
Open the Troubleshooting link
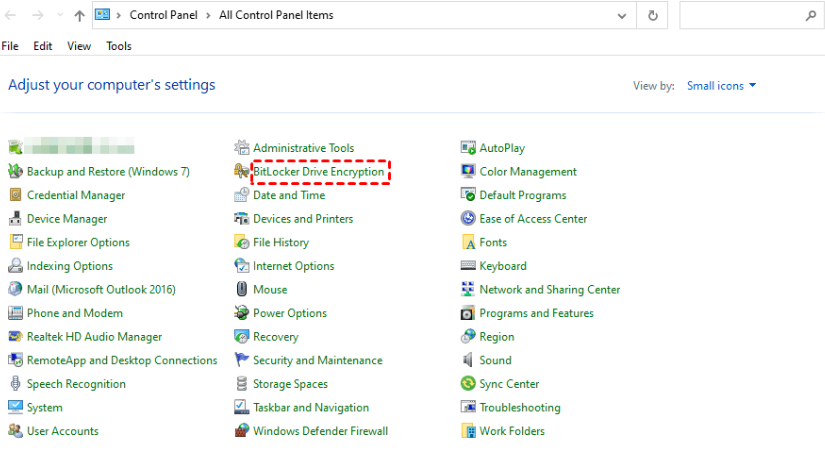point(519,408)
